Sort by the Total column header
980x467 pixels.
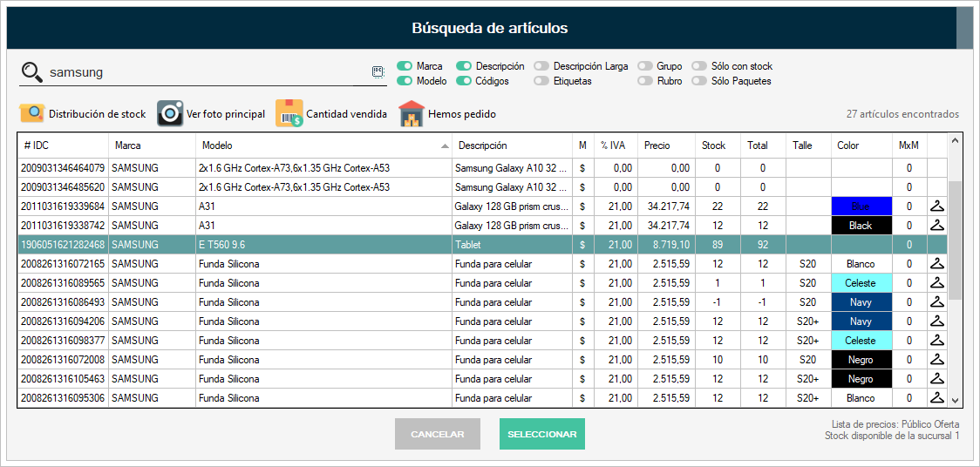[763, 146]
